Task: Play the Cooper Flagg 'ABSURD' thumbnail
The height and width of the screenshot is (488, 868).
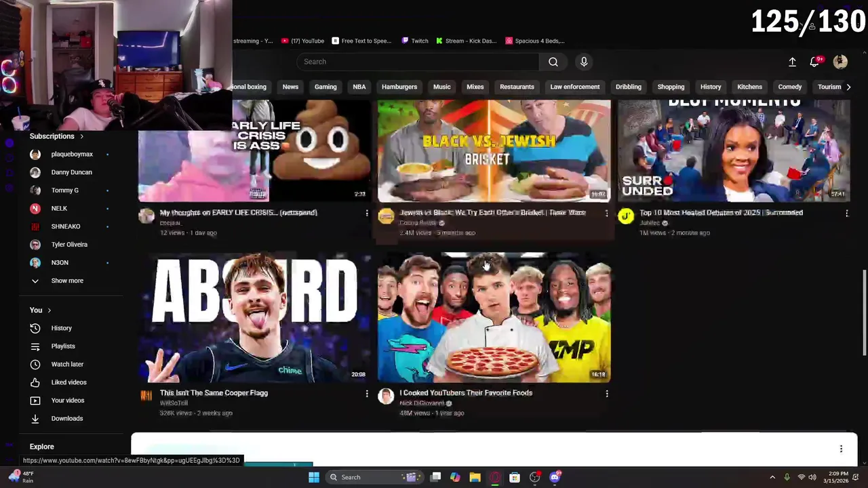Action: pos(255,319)
